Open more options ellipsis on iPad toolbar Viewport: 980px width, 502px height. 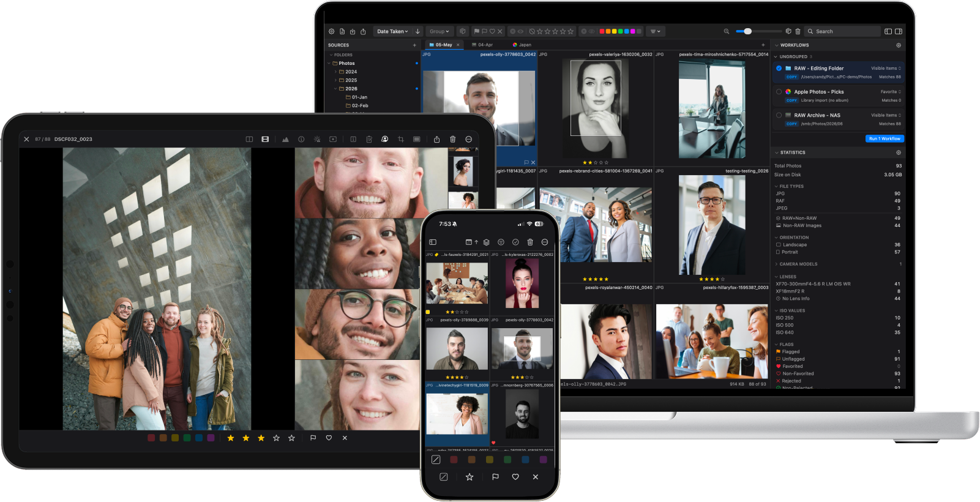click(469, 139)
